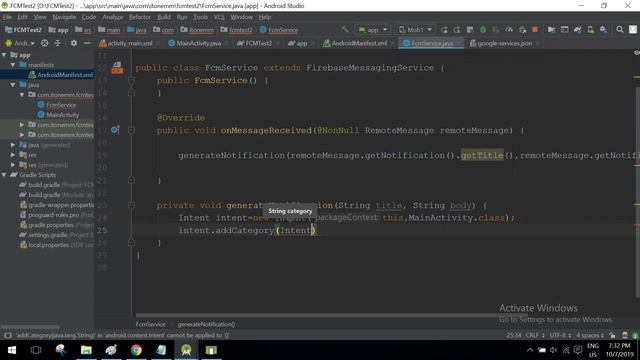This screenshot has height=360, width=640.
Task: Show hidden system tray icons chevron
Action: pyautogui.click(x=529, y=350)
